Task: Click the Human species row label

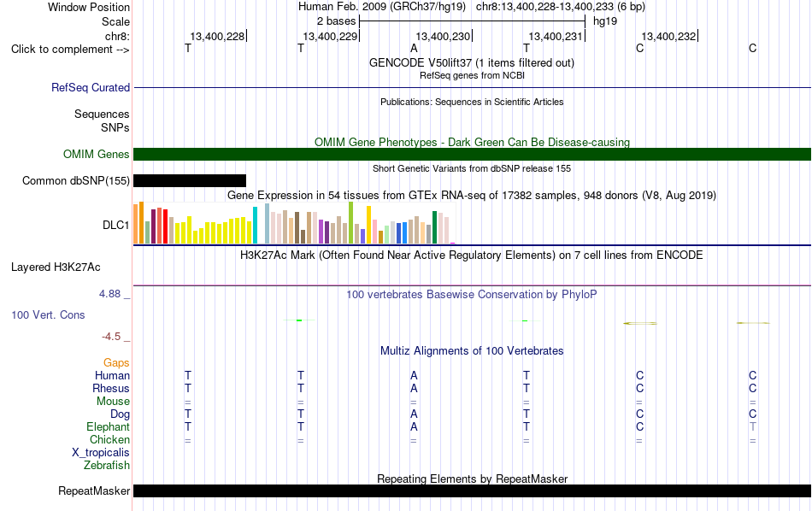Action: [x=112, y=375]
